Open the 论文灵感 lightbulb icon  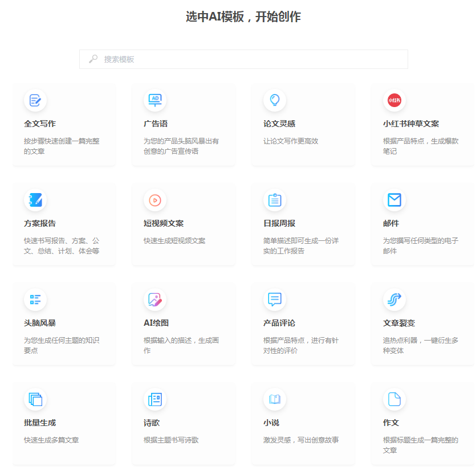pyautogui.click(x=275, y=100)
